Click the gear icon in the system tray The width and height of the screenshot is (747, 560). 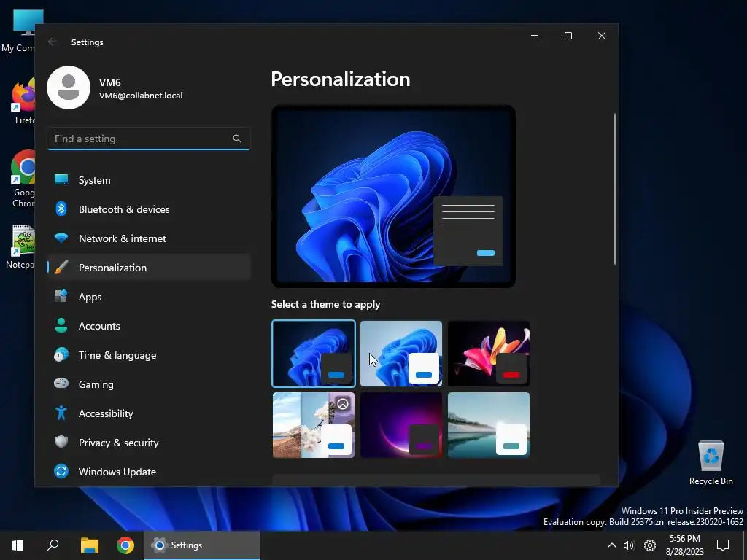click(x=650, y=545)
